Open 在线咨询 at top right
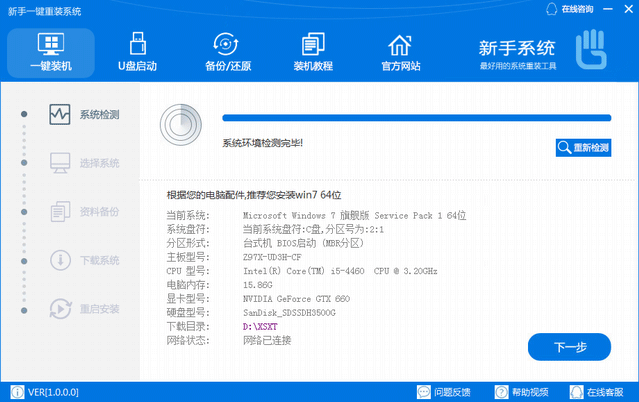This screenshot has width=639, height=402. coord(577,9)
